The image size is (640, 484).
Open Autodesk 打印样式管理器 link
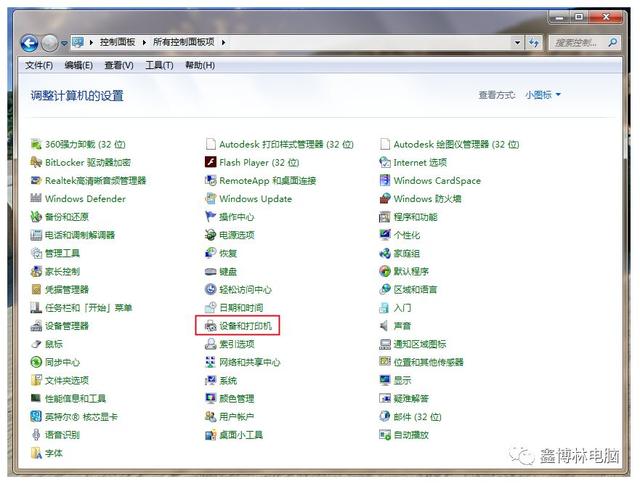287,144
